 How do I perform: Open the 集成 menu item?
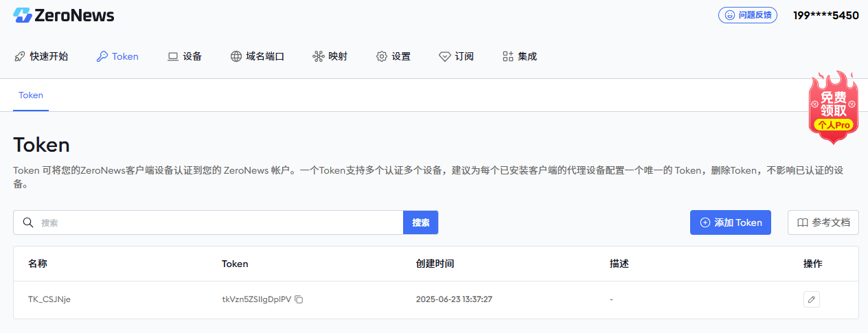coord(519,56)
